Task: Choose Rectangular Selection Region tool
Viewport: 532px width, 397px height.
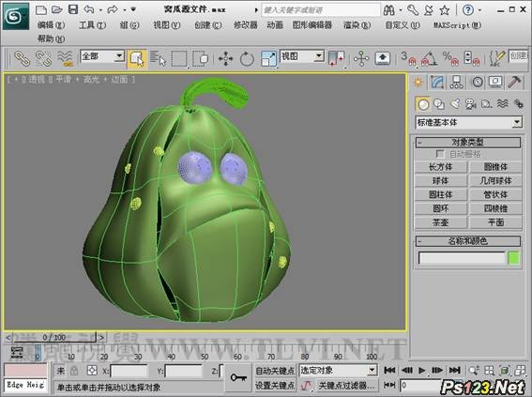Action: (x=179, y=59)
